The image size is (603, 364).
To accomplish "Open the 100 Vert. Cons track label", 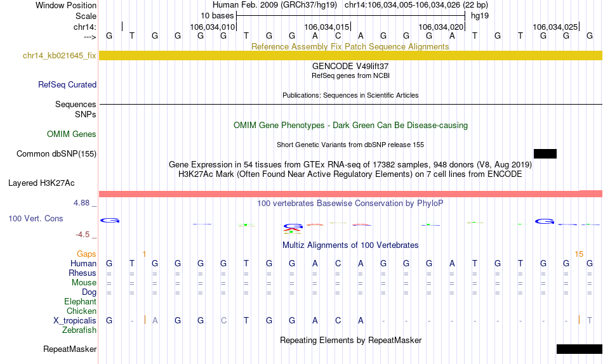I will (x=36, y=218).
